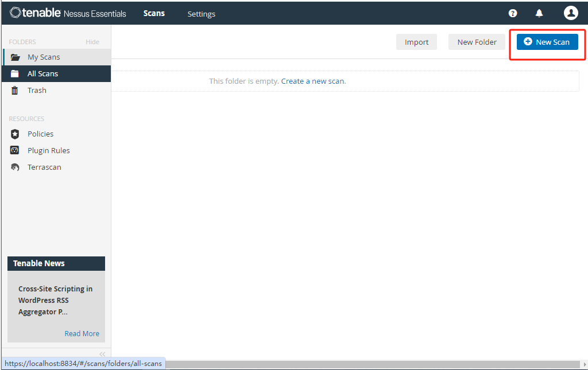Open Policies resource
The height and width of the screenshot is (370, 588).
pyautogui.click(x=40, y=134)
